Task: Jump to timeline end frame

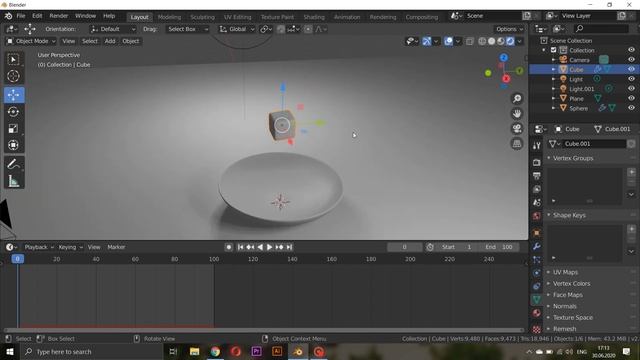Action: [289, 247]
